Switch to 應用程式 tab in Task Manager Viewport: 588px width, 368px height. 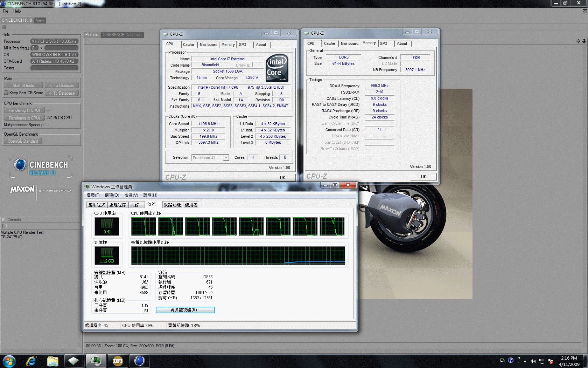(x=97, y=205)
